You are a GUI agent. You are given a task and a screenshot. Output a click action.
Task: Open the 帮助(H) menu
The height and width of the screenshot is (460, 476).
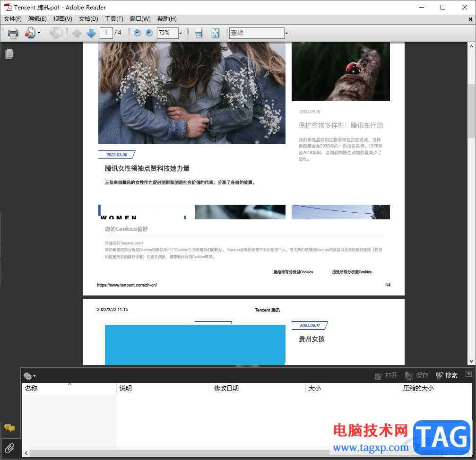click(x=167, y=19)
